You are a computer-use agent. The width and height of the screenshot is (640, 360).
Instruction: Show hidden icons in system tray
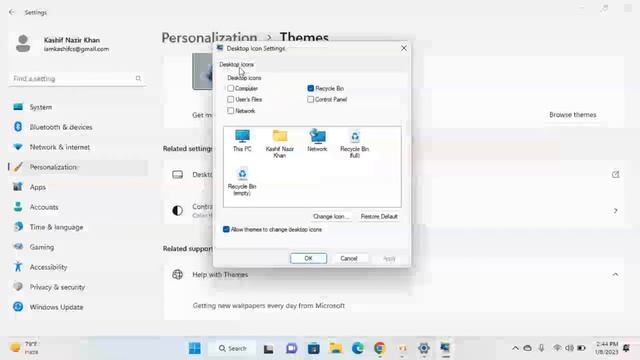(x=515, y=348)
